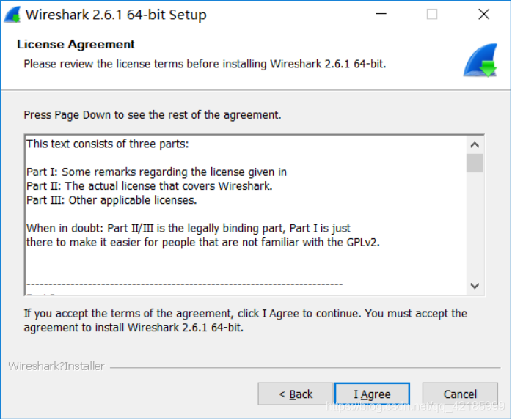512x420 pixels.
Task: Click the license scrollbar up arrow
Action: point(475,145)
